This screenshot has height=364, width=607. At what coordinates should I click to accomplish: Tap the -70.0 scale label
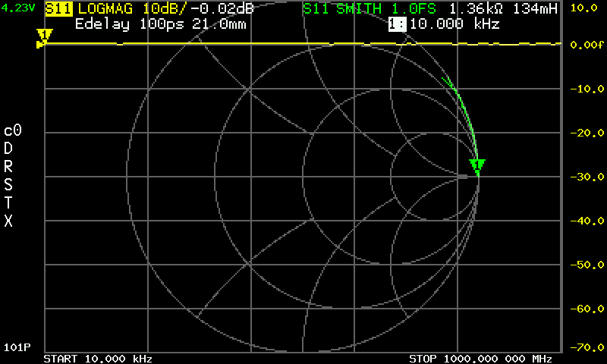coord(587,347)
